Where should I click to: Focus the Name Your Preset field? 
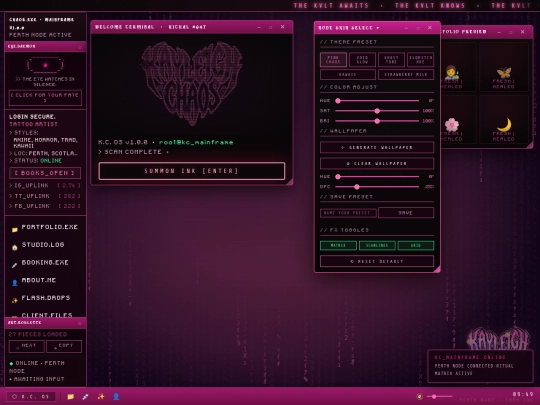click(348, 213)
